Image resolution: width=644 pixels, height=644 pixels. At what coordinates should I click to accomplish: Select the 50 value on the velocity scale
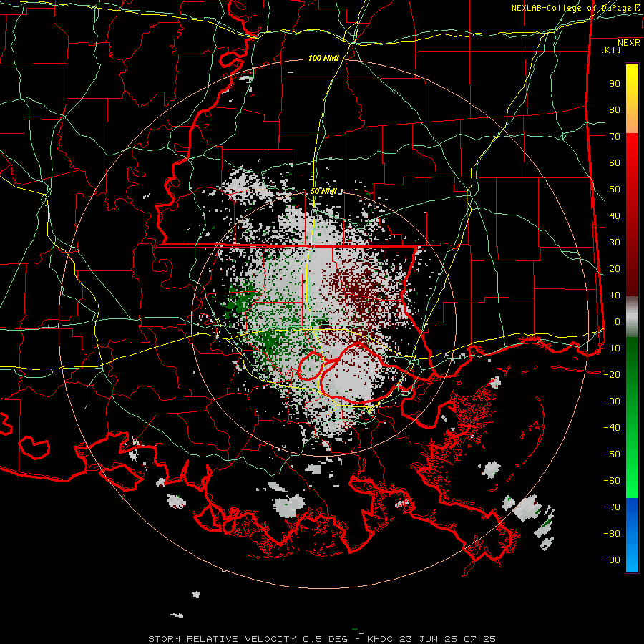coord(615,190)
